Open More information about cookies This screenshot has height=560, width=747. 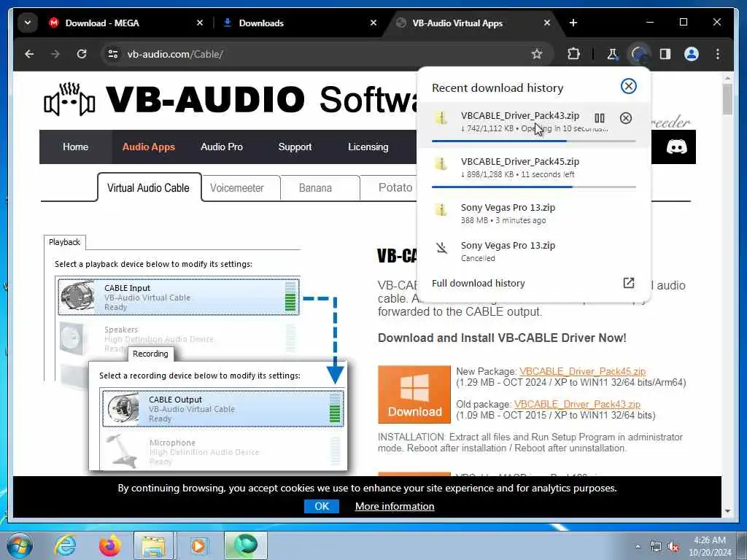pos(395,506)
